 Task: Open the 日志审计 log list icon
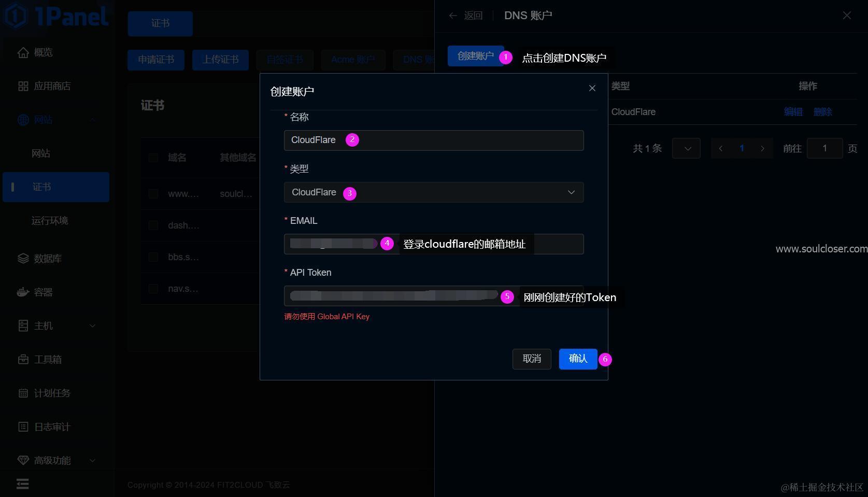point(23,427)
